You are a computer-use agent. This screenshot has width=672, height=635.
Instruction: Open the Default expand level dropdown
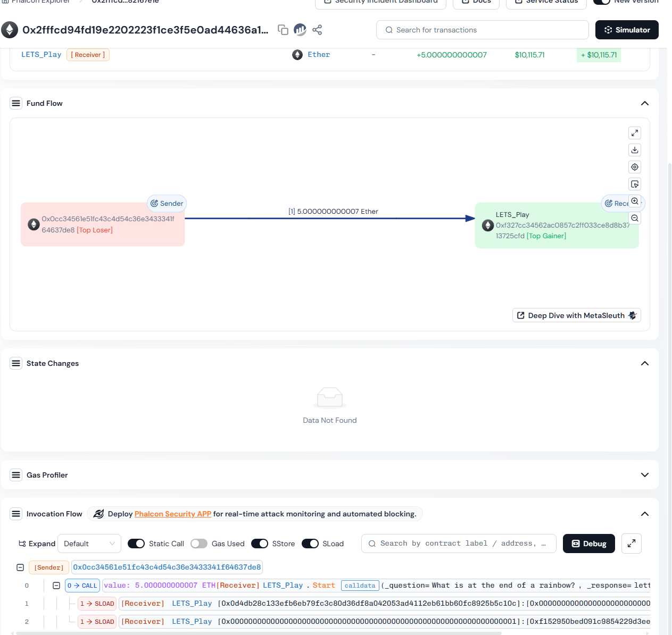pyautogui.click(x=89, y=544)
